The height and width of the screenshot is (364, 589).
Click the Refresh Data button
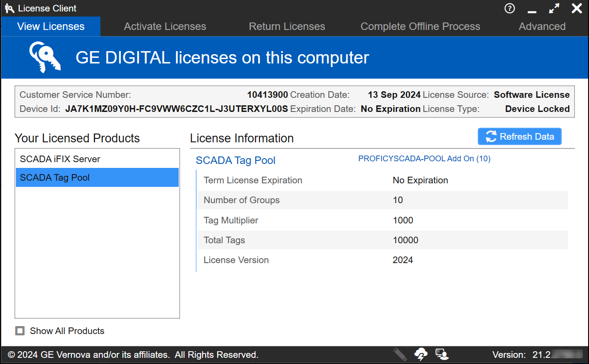(520, 137)
